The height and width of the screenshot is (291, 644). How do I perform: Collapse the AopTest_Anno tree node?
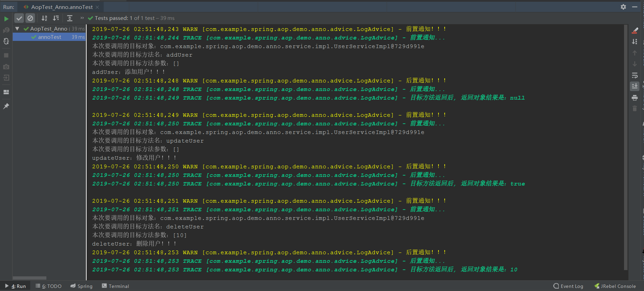pyautogui.click(x=17, y=29)
